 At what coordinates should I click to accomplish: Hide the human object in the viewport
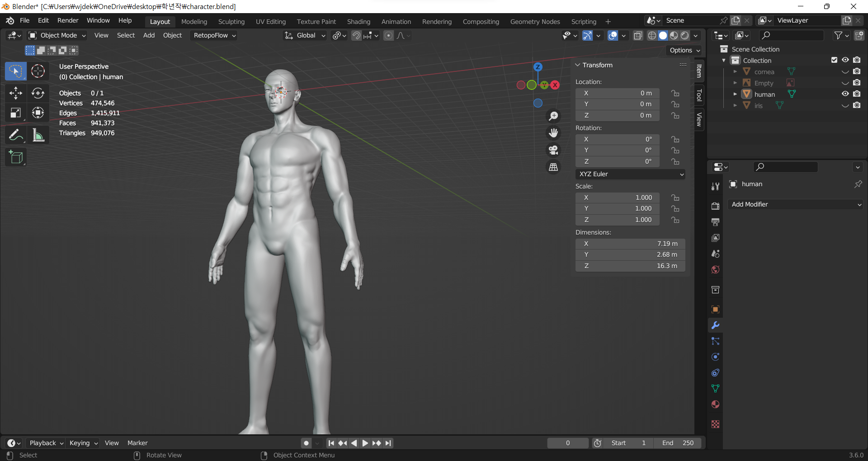pyautogui.click(x=845, y=94)
